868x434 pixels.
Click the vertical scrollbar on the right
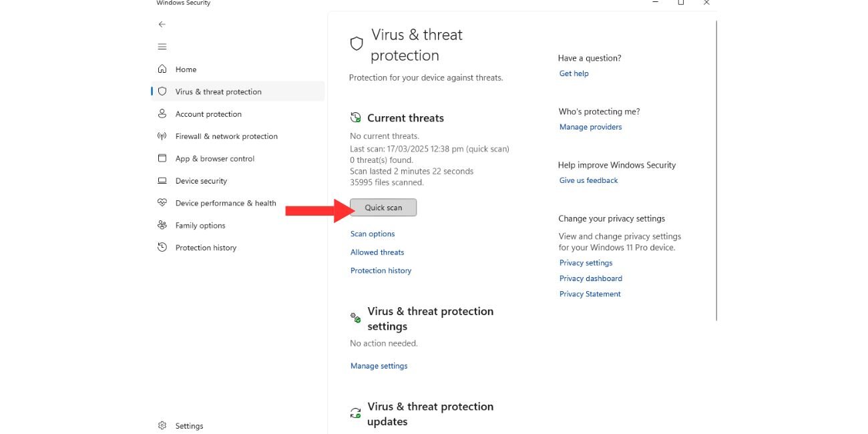(x=716, y=170)
